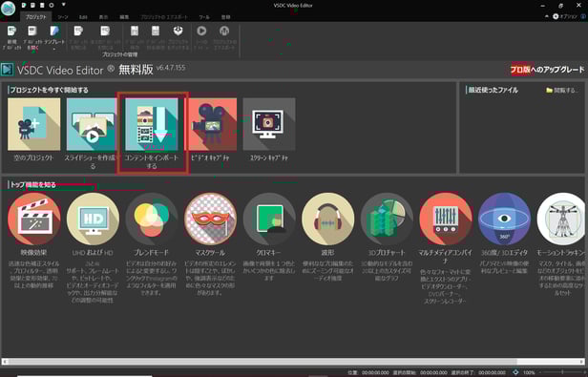Click the scrollbar left arrow
This screenshot has width=588, height=377.
(x=5, y=362)
